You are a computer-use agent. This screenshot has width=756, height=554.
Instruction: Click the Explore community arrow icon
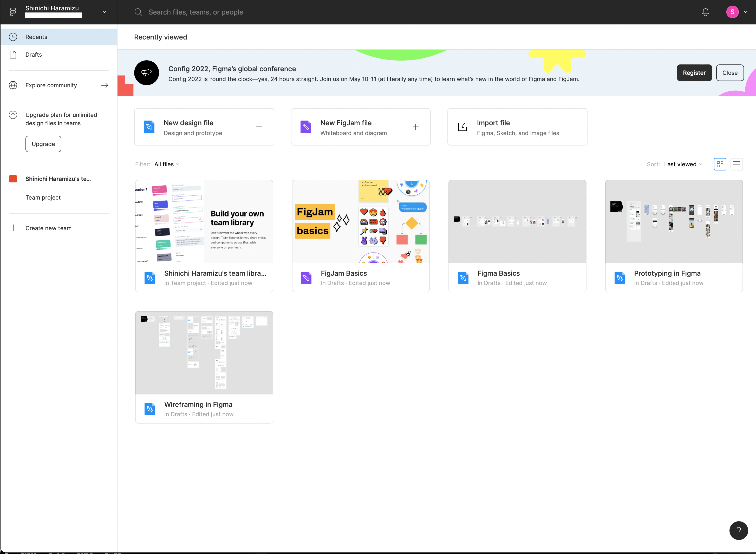tap(105, 85)
